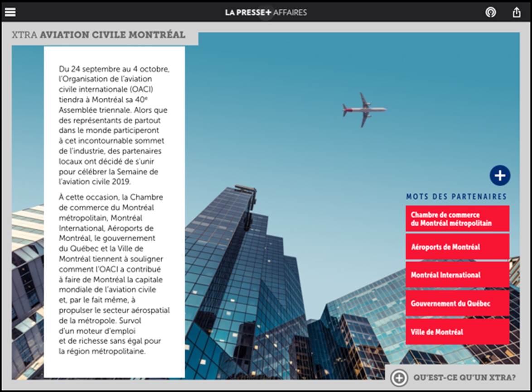The height and width of the screenshot is (392, 532).
Task: Select the Ville de Montréal button
Action: pyautogui.click(x=457, y=332)
